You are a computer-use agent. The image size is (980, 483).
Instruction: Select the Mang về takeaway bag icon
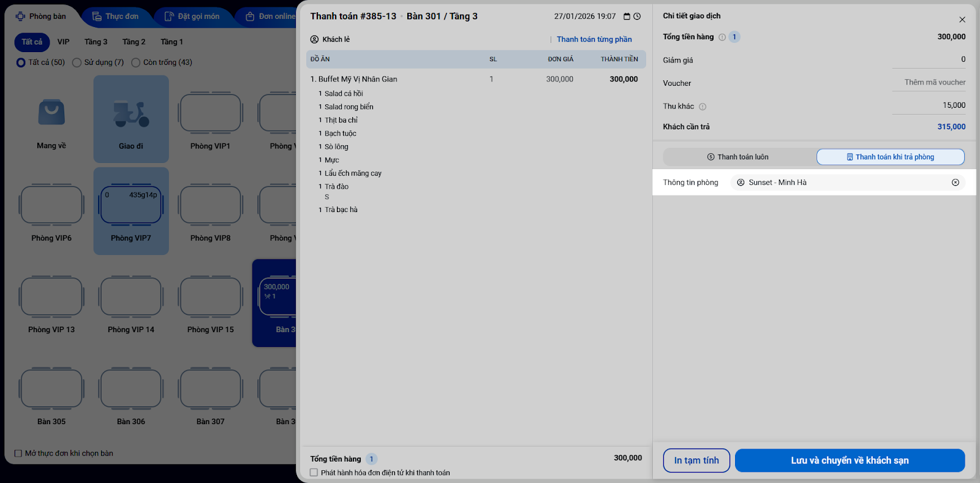click(x=51, y=112)
